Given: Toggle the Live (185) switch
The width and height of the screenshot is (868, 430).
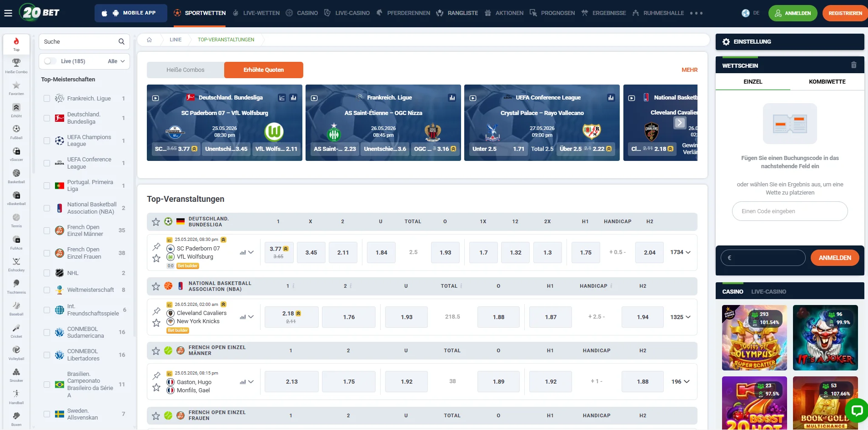Looking at the screenshot, I should (x=50, y=61).
